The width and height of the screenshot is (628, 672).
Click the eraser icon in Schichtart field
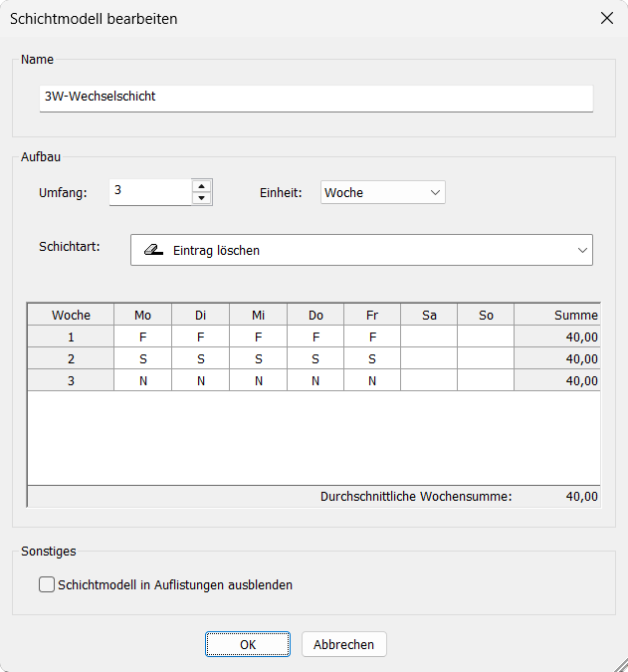click(x=153, y=250)
